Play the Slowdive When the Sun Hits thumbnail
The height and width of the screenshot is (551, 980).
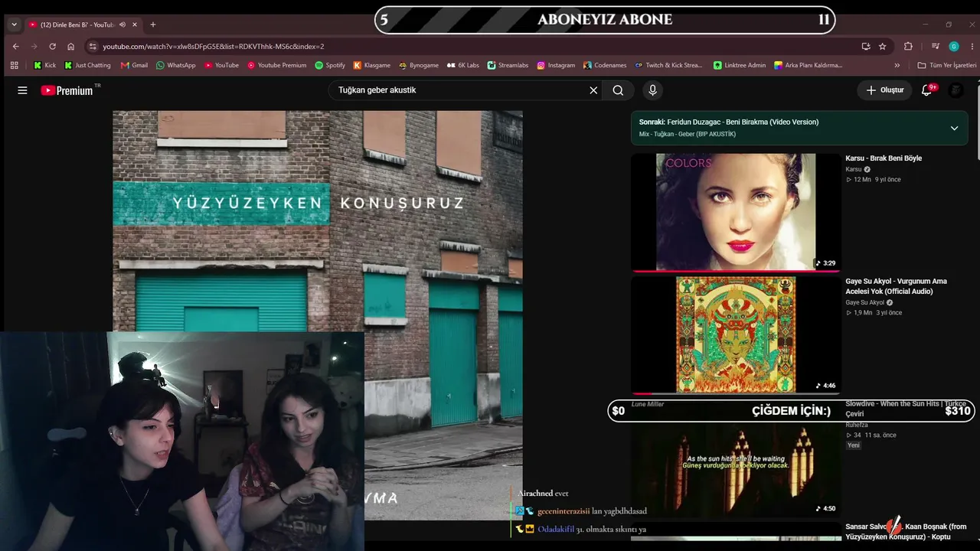736,458
